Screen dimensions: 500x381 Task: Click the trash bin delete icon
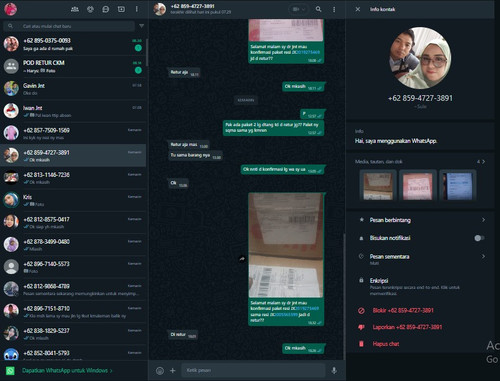pyautogui.click(x=361, y=344)
